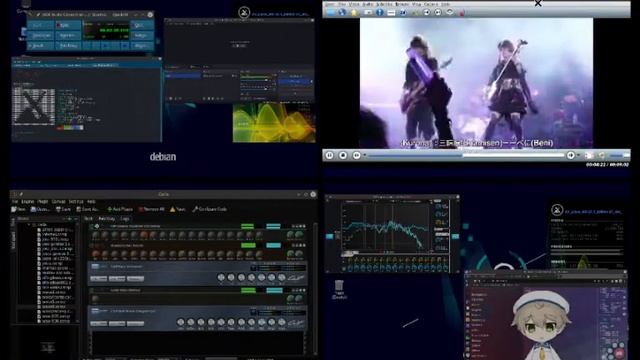Click Add Plugin in the Carla toolbar
Viewport: 640px width, 360px height.
click(120, 209)
